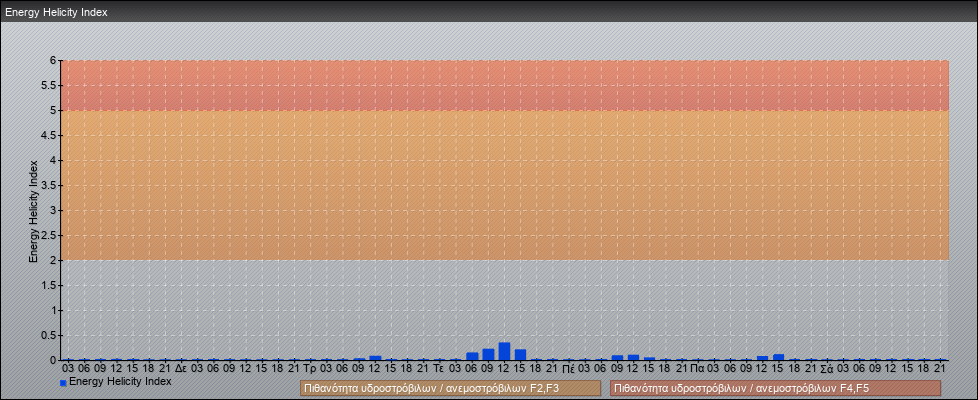The image size is (978, 400).
Task: Click the Energy Helicity Index panel title
Action: pyautogui.click(x=56, y=12)
